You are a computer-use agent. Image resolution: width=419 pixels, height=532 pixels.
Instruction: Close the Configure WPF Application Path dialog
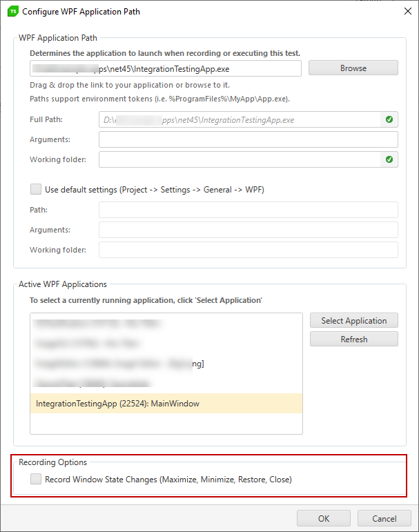coord(408,11)
